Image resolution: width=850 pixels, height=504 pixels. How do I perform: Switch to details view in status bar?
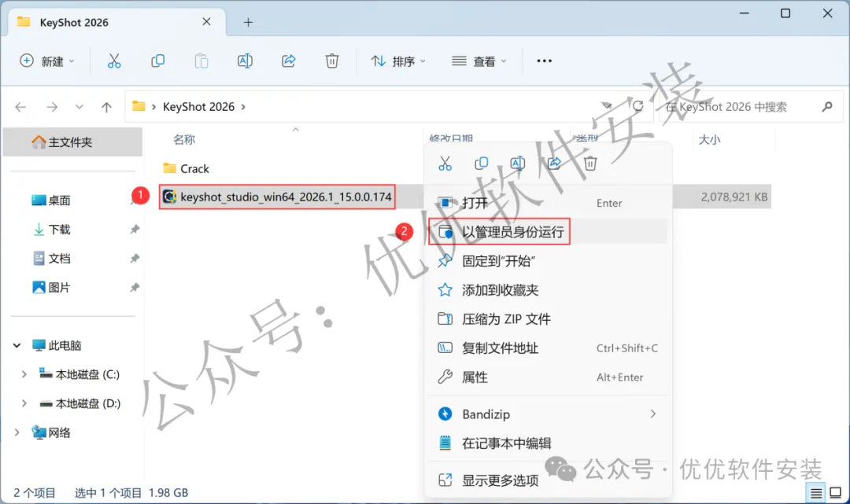coord(816,493)
